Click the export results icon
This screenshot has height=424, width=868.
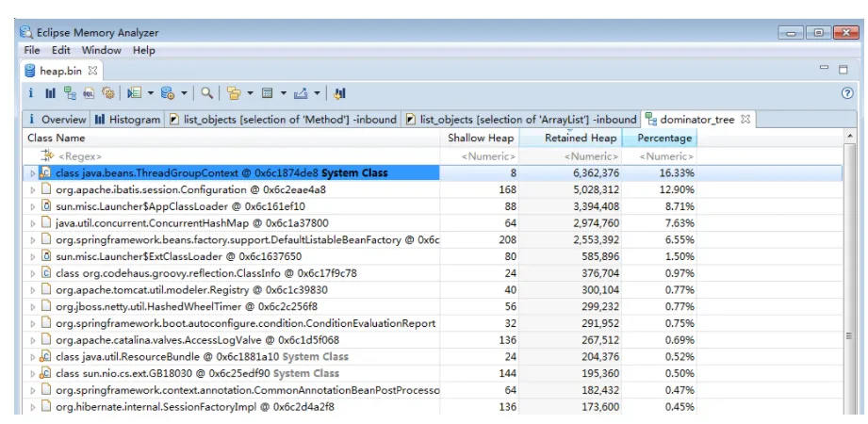(x=300, y=93)
